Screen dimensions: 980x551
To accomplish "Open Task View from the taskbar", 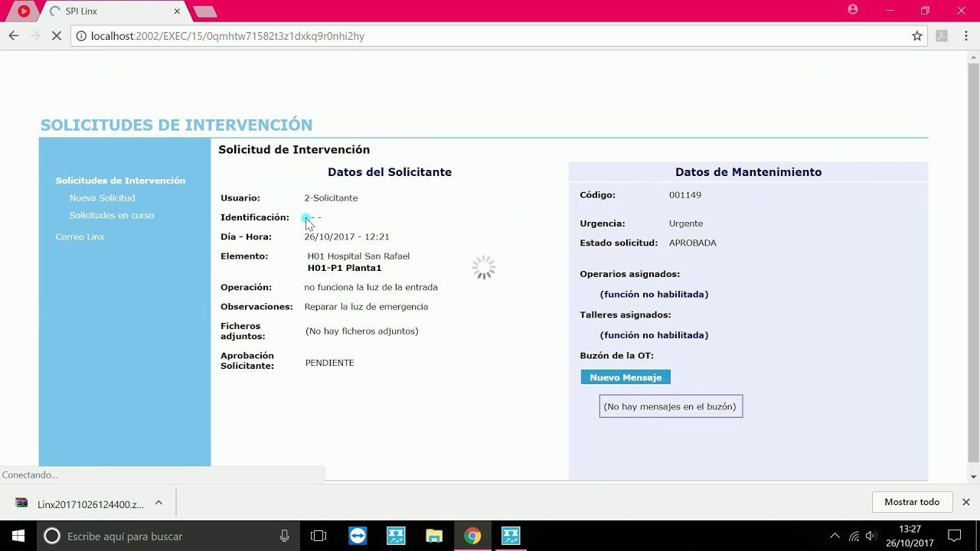I will tap(318, 536).
